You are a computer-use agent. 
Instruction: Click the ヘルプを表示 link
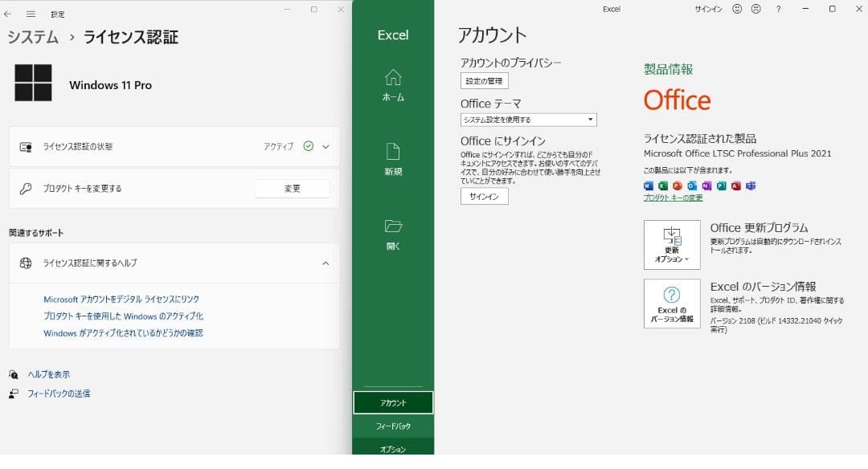point(49,374)
